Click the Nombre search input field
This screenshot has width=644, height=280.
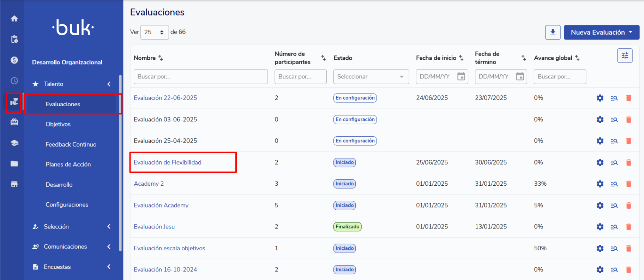click(x=200, y=77)
